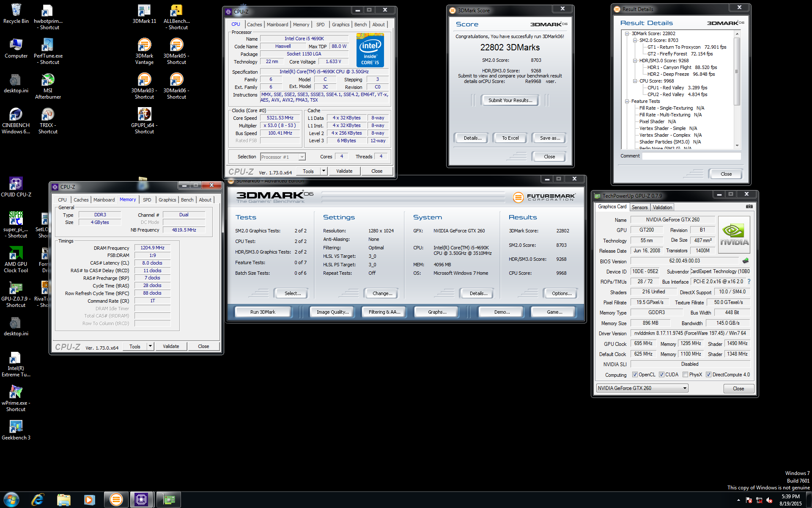Select the 3DMark03 shortcut icon
This screenshot has width=812, height=508.
coord(144,86)
